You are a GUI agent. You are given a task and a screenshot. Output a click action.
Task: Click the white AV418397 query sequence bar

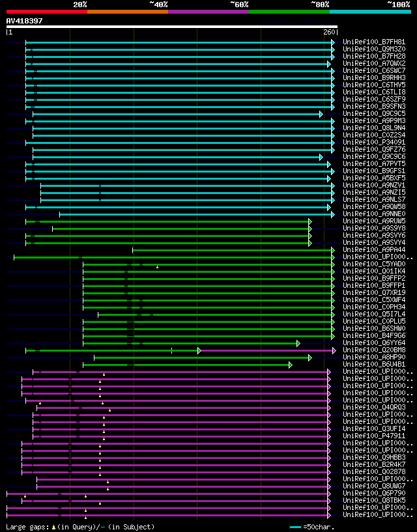pyautogui.click(x=172, y=27)
